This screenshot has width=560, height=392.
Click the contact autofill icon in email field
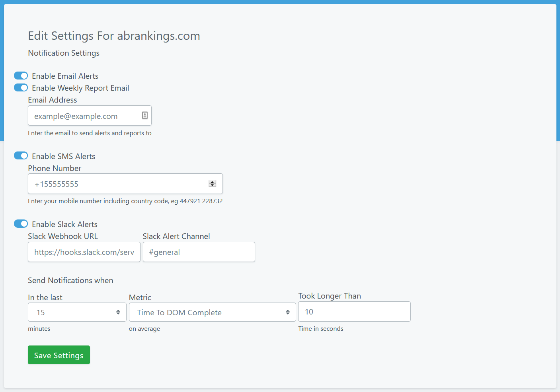point(145,115)
